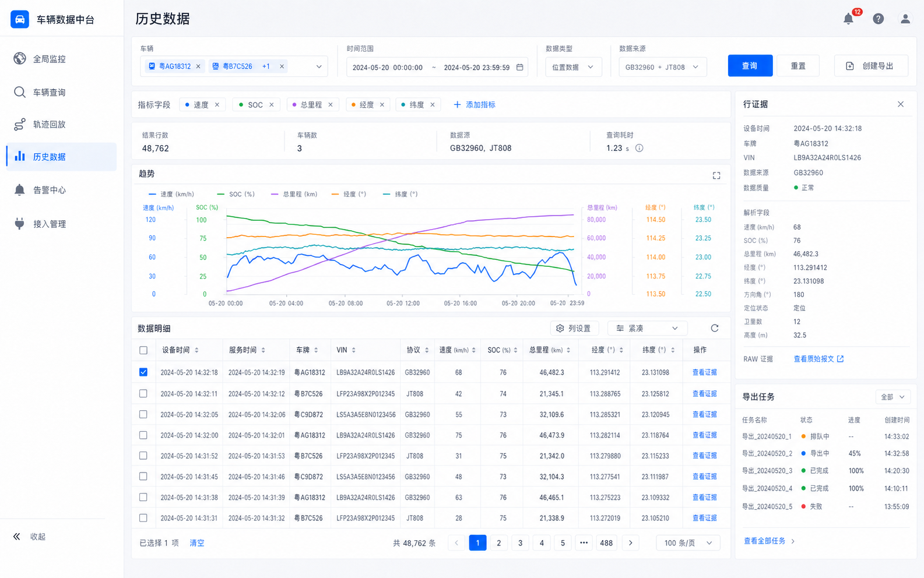Expand pagination ellipsis for more pages

tap(584, 543)
